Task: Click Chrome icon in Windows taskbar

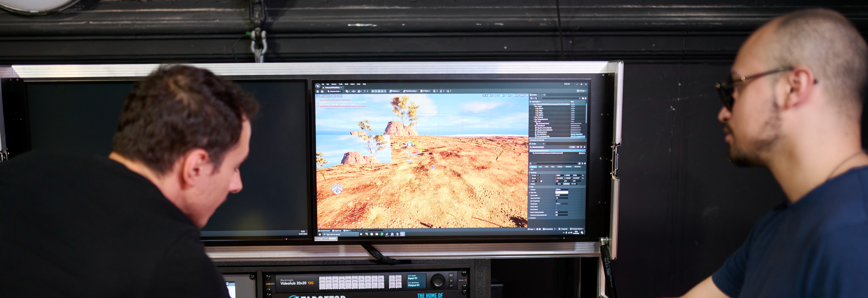Action: 372,234
